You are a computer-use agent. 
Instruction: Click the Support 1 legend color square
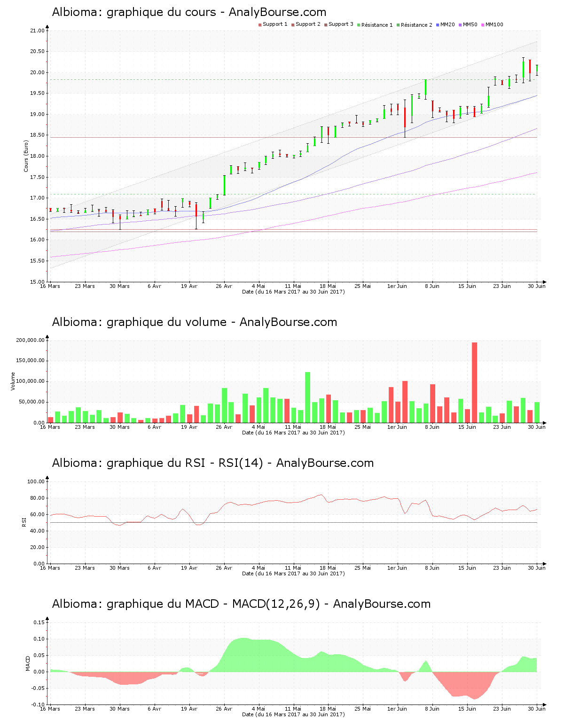point(260,25)
